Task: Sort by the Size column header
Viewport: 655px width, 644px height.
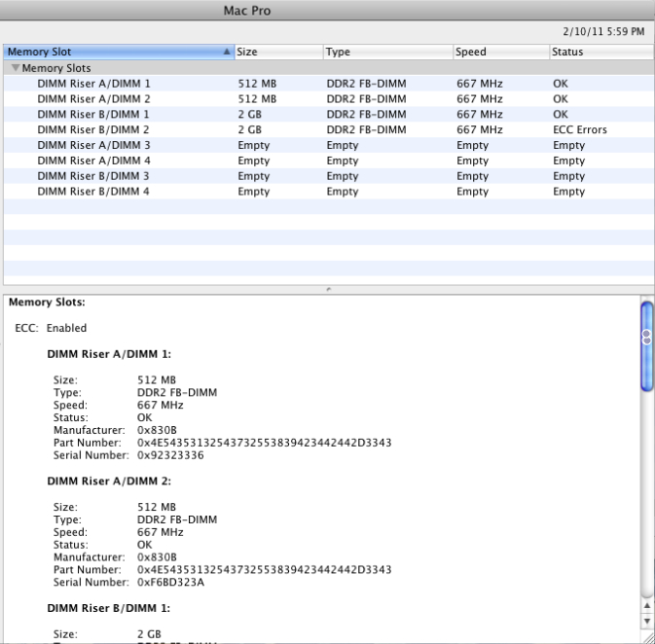Action: 278,52
